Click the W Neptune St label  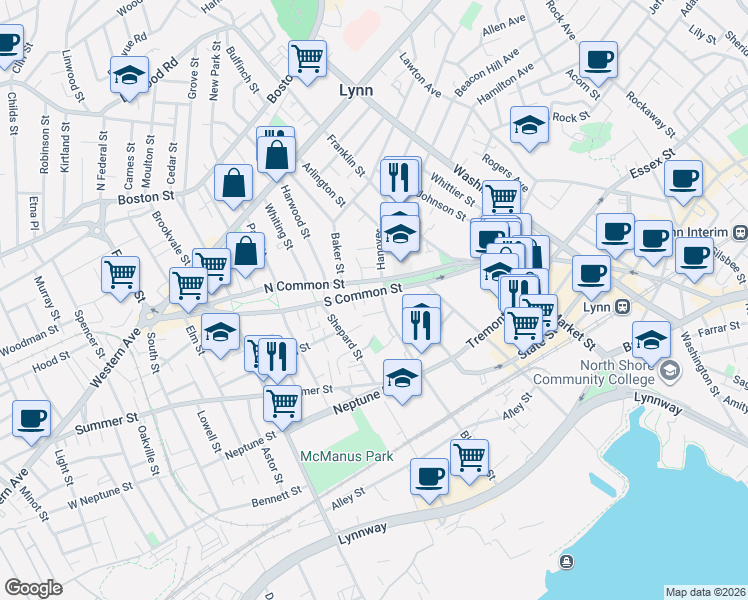pyautogui.click(x=100, y=496)
